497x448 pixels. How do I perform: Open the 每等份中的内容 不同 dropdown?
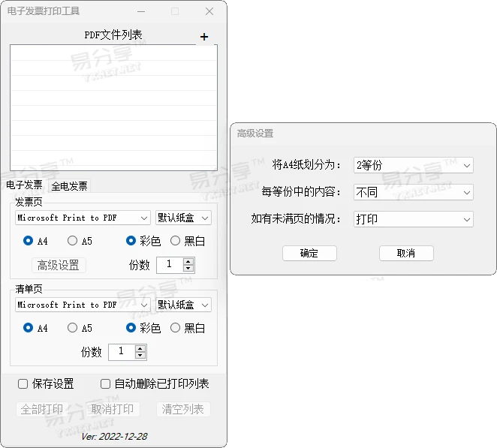[414, 192]
